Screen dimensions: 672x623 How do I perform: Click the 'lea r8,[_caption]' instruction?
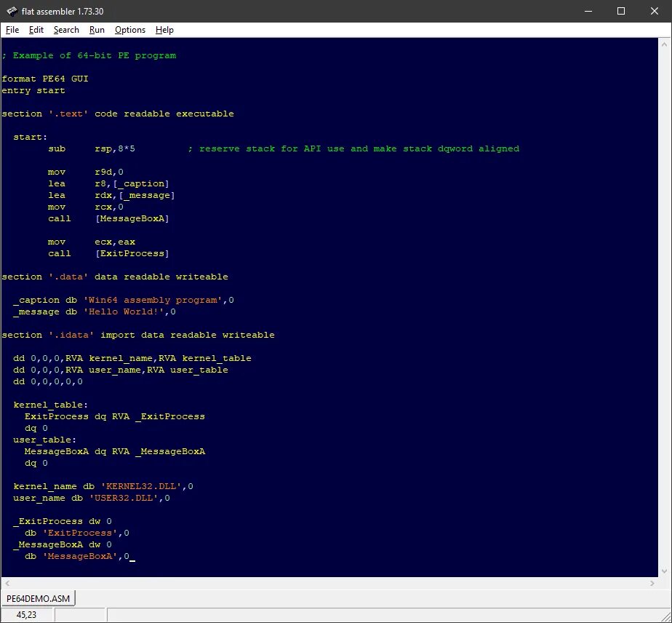[x=109, y=183]
